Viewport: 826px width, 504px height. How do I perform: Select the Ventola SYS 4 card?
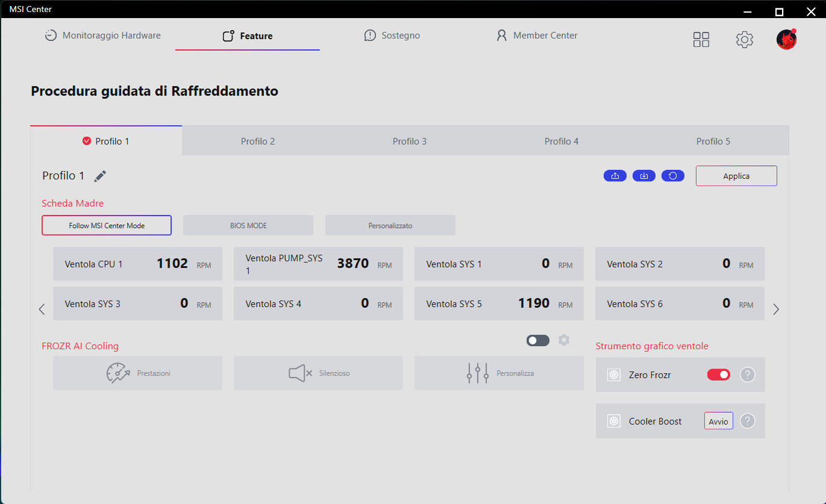318,303
